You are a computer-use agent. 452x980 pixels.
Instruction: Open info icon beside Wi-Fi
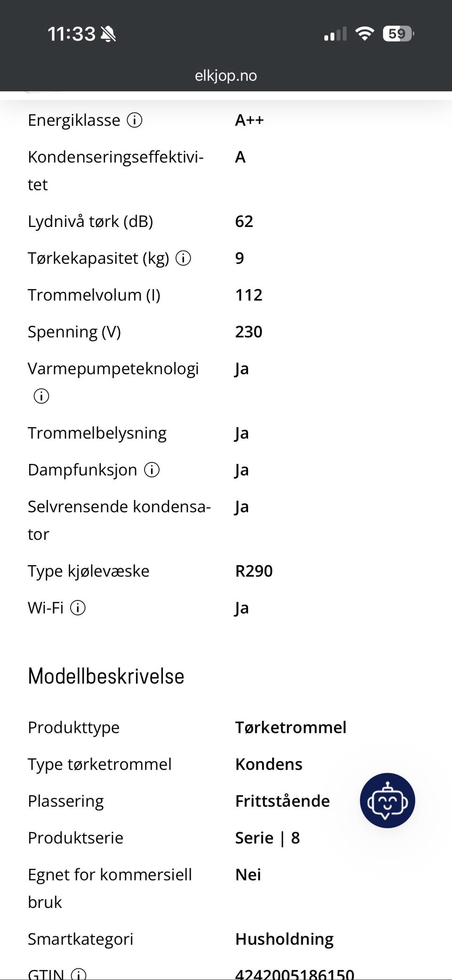point(78,607)
